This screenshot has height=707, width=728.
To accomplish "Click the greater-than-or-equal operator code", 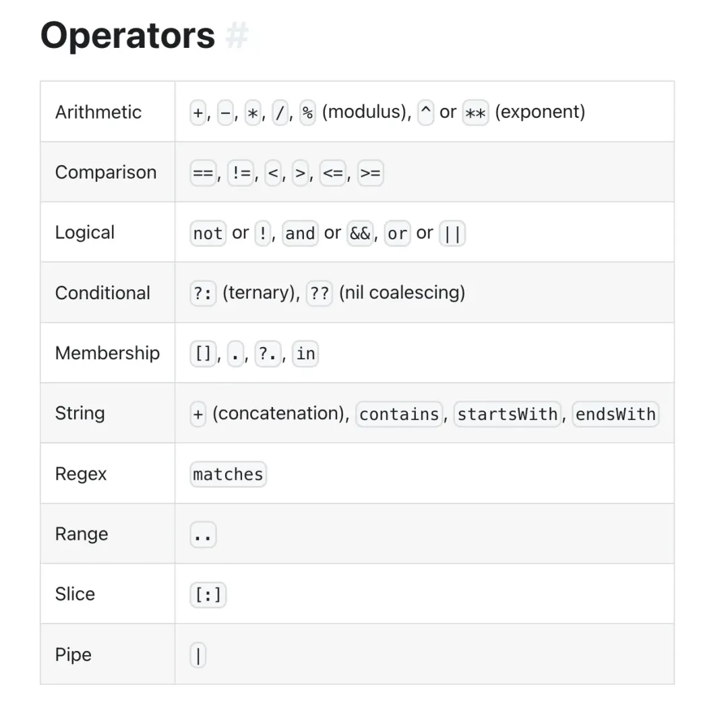I will [x=370, y=173].
